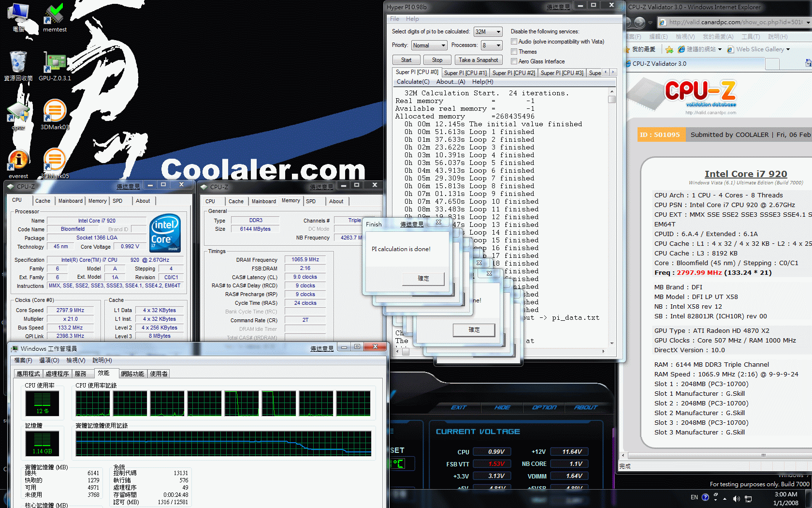Image resolution: width=812 pixels, height=508 pixels.
Task: Click the Task Manager title bar icon
Action: pyautogui.click(x=14, y=348)
